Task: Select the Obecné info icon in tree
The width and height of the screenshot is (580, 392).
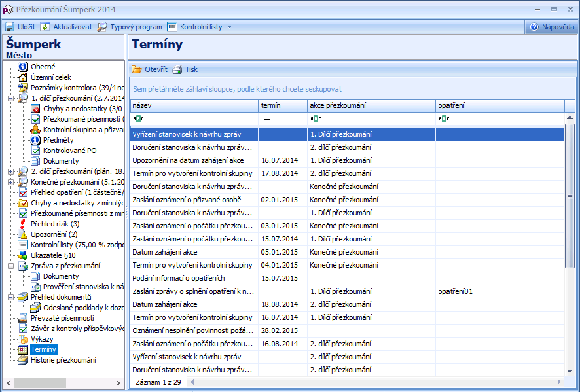Action: pos(23,67)
